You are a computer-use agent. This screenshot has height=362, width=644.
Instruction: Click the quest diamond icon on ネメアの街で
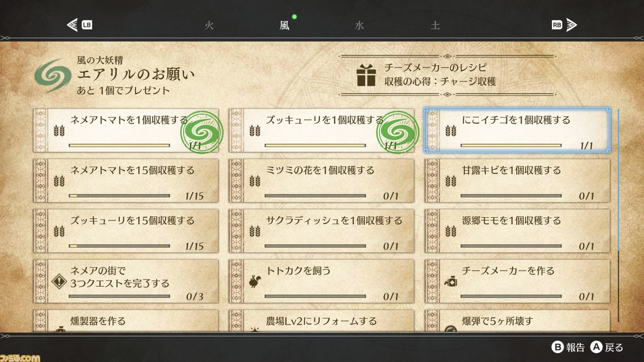coord(59,283)
